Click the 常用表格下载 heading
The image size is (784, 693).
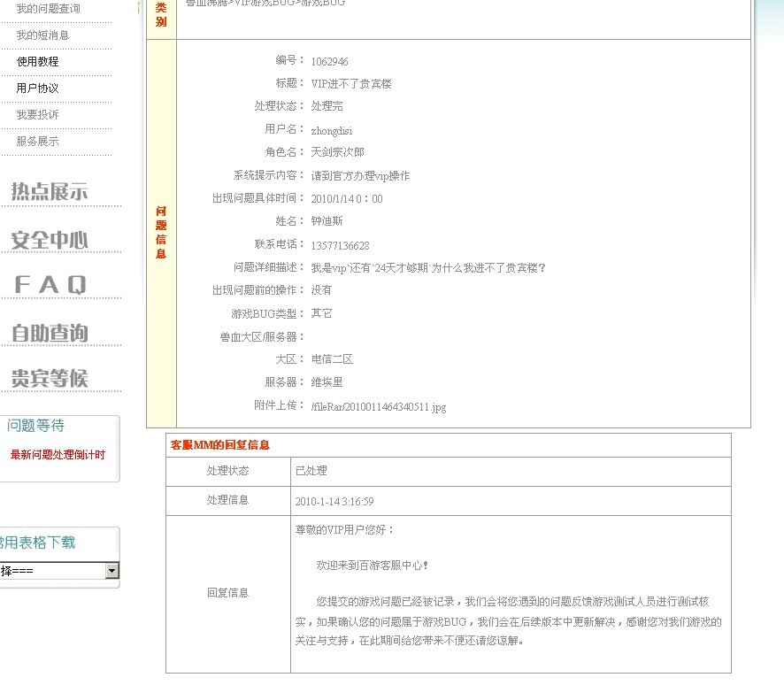tap(39, 543)
